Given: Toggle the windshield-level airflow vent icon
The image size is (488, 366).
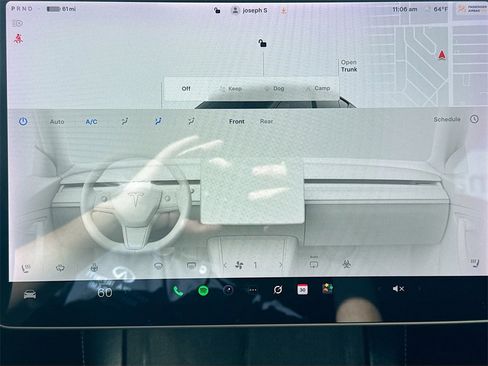Looking at the screenshot, I should [124, 121].
